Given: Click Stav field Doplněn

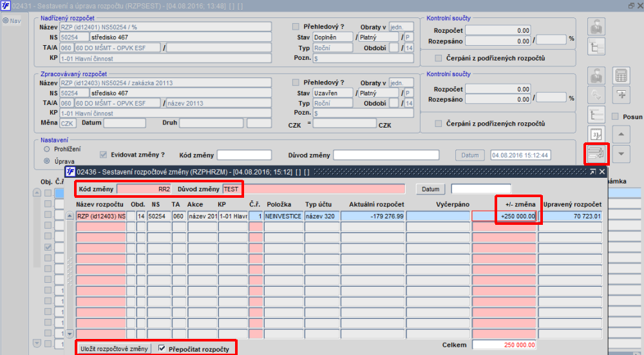Looking at the screenshot, I should (333, 37).
